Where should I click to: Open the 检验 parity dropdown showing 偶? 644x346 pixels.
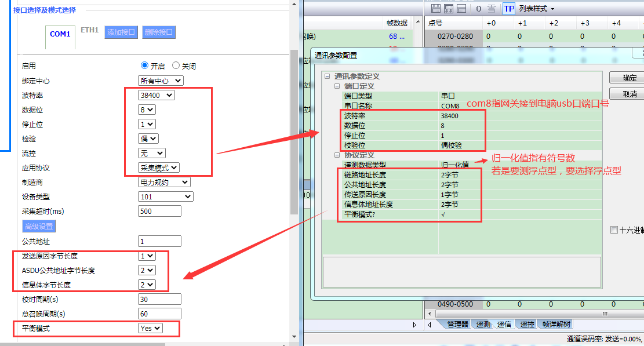coord(148,139)
